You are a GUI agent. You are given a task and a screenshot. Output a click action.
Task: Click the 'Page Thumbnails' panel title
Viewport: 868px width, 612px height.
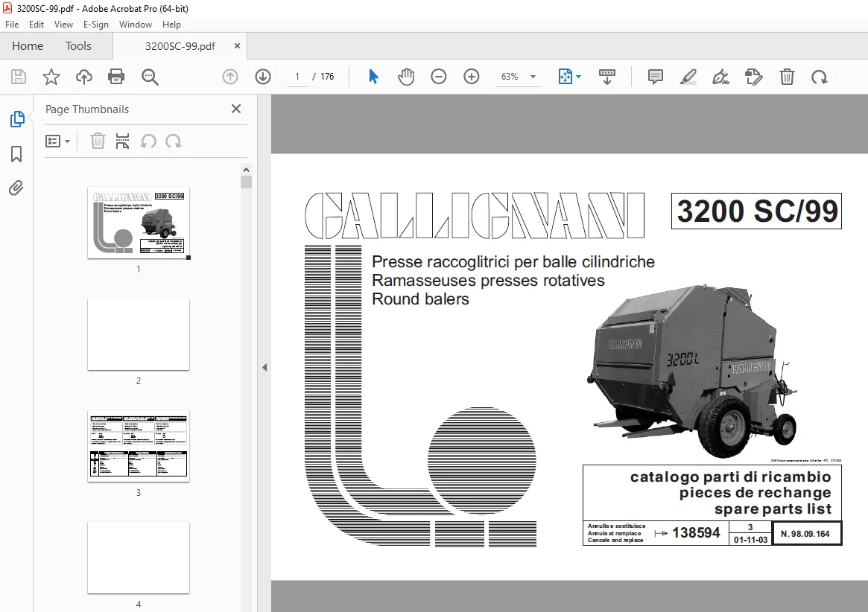[x=87, y=109]
